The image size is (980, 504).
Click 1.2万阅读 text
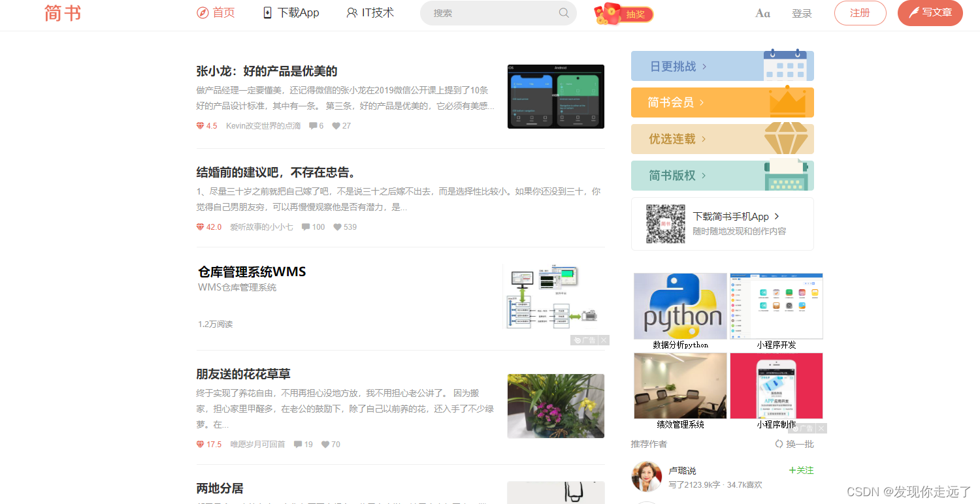pyautogui.click(x=216, y=324)
